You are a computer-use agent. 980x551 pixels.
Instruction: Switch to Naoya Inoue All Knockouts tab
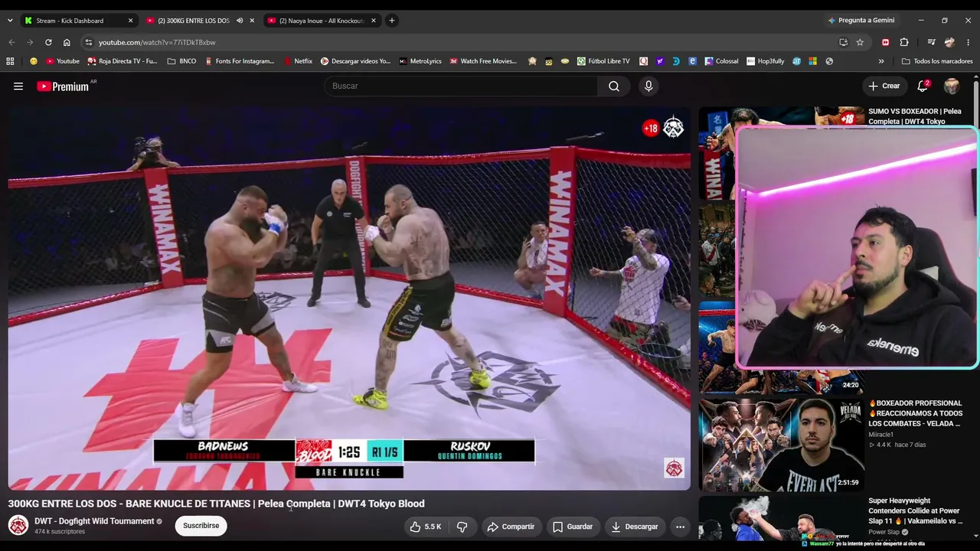coord(322,21)
